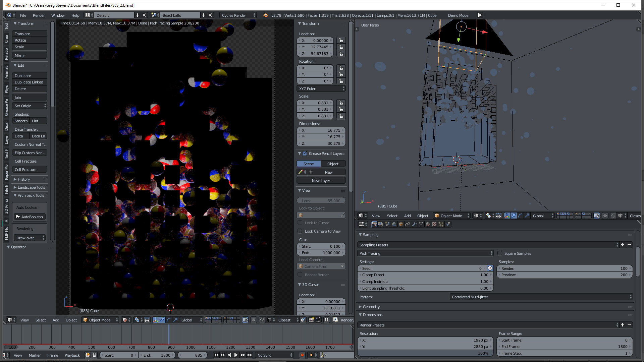Switch grease pencil to Object tab
644x362 pixels.
click(333, 164)
